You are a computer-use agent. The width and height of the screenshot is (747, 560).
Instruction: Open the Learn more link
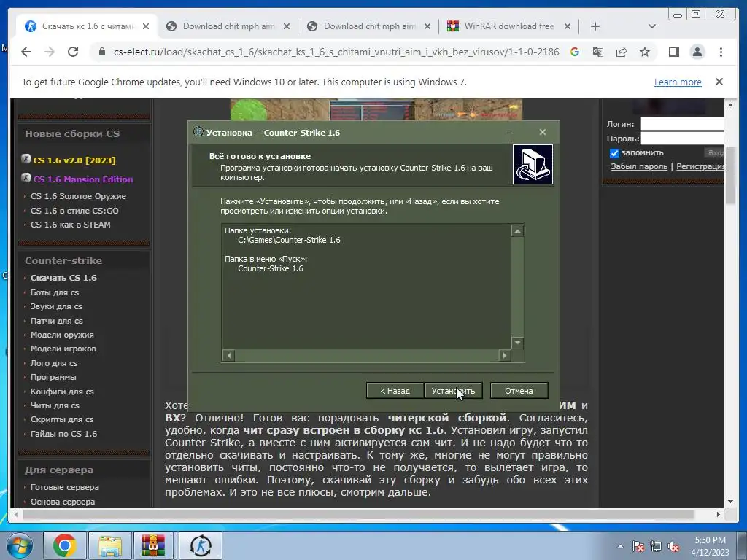coord(678,82)
